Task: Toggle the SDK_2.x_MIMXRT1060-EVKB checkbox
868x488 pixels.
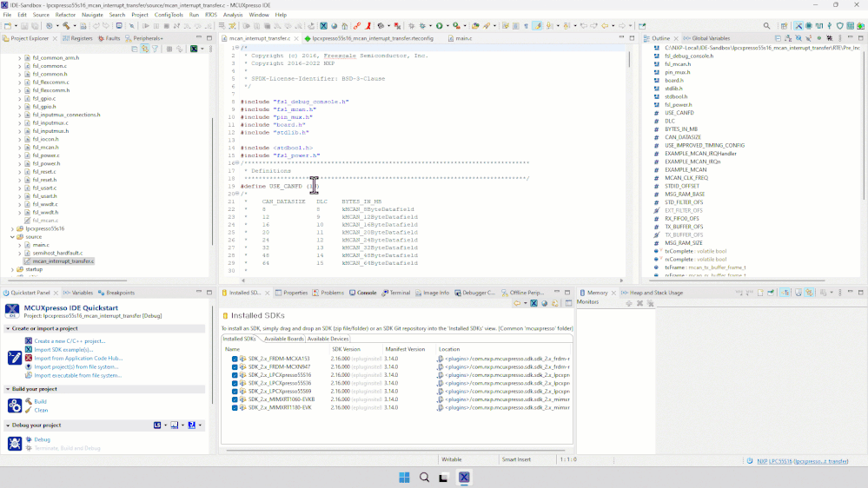Action: (235, 399)
